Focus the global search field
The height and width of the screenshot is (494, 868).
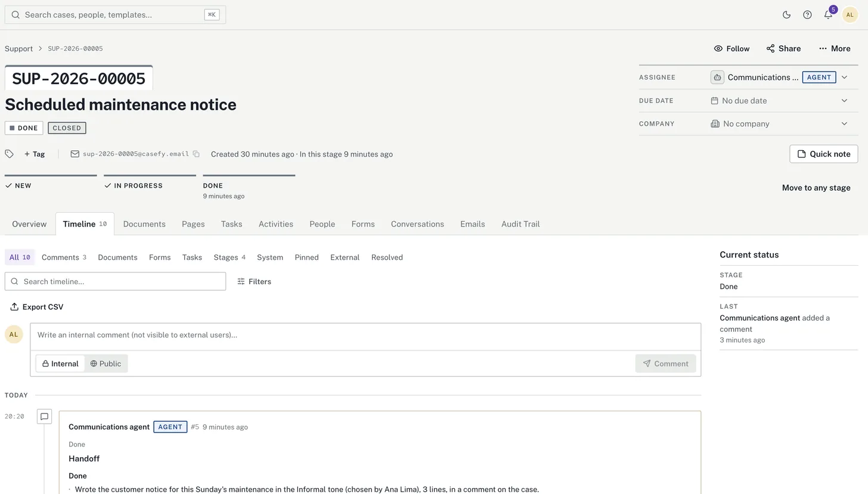point(115,15)
